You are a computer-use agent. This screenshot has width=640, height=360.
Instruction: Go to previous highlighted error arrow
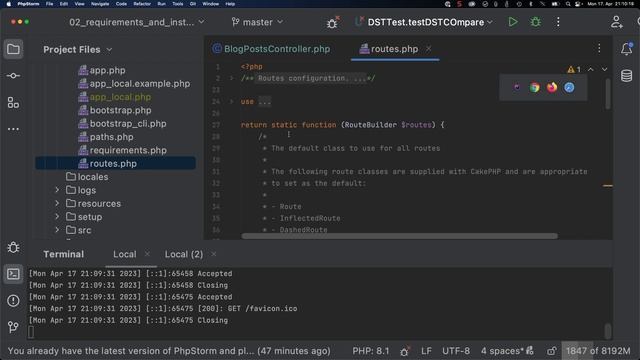point(591,69)
